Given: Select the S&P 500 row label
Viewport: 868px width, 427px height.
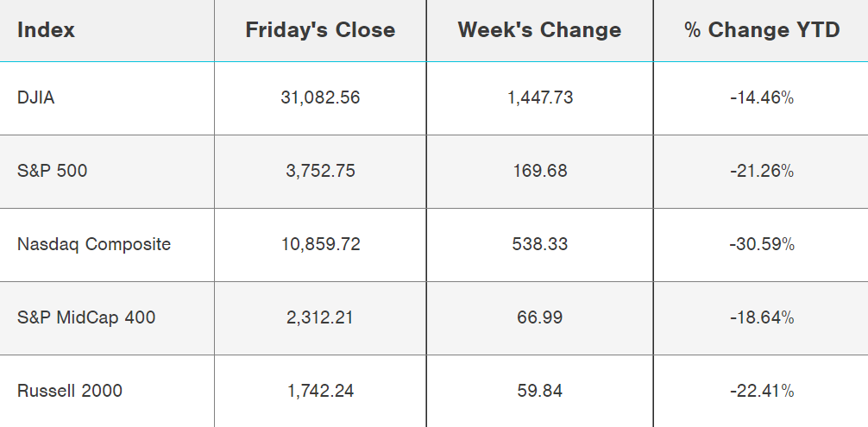Looking at the screenshot, I should pos(53,171).
